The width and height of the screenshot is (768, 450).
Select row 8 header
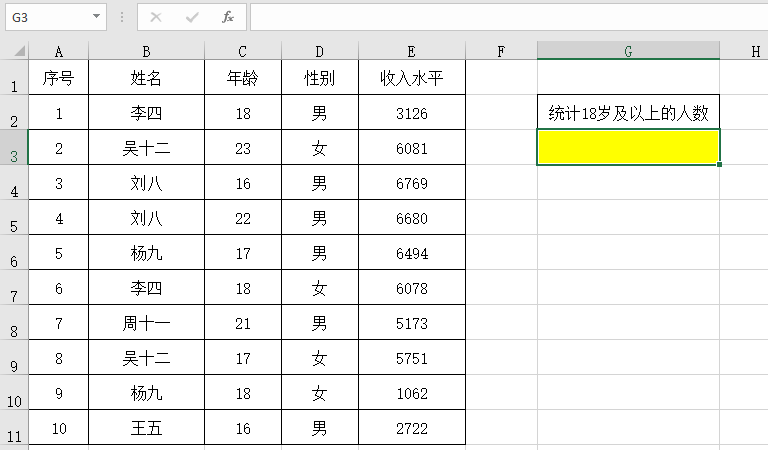[x=14, y=323]
